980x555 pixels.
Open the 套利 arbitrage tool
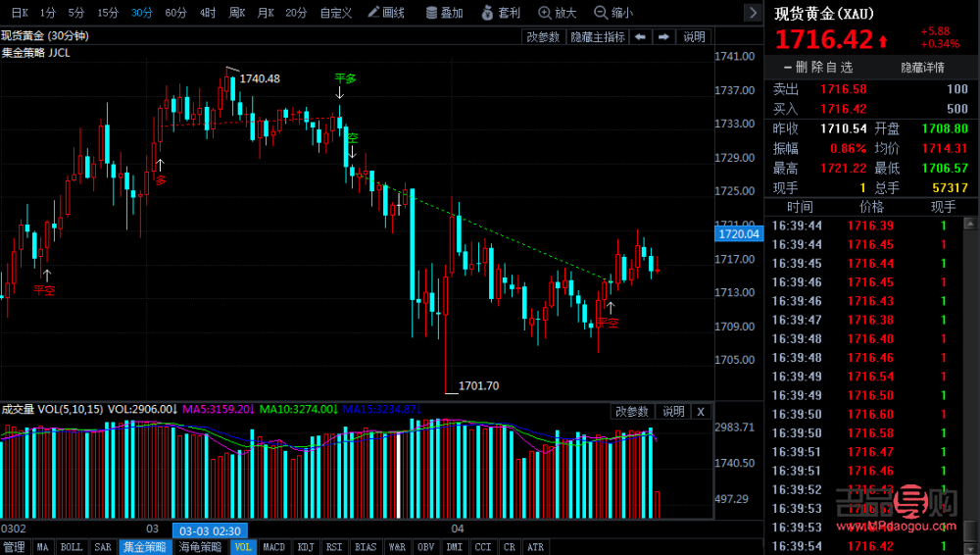[x=501, y=13]
